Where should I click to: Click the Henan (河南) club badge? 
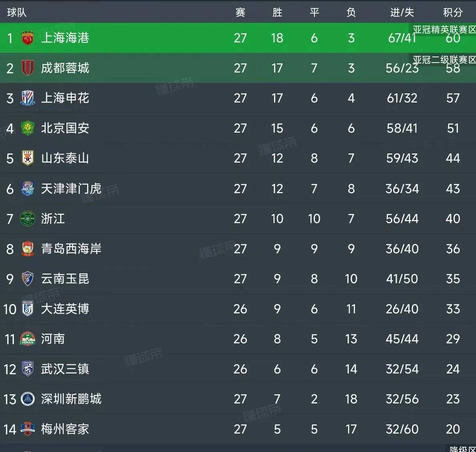[x=28, y=339]
